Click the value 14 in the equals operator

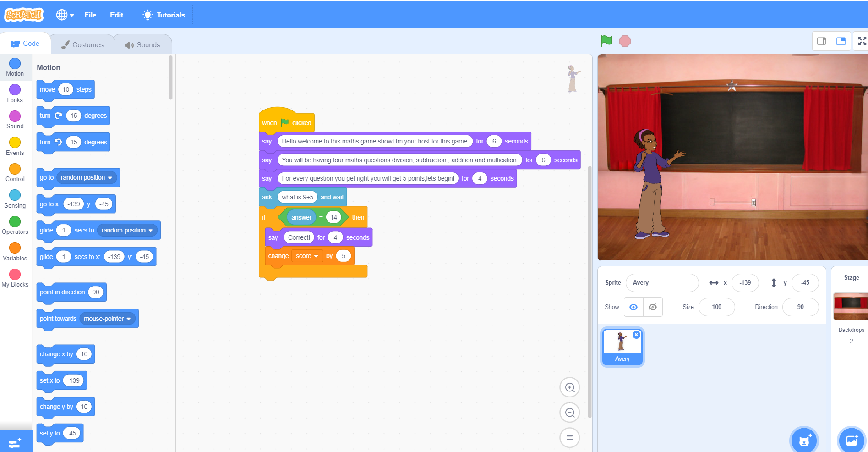(x=333, y=217)
